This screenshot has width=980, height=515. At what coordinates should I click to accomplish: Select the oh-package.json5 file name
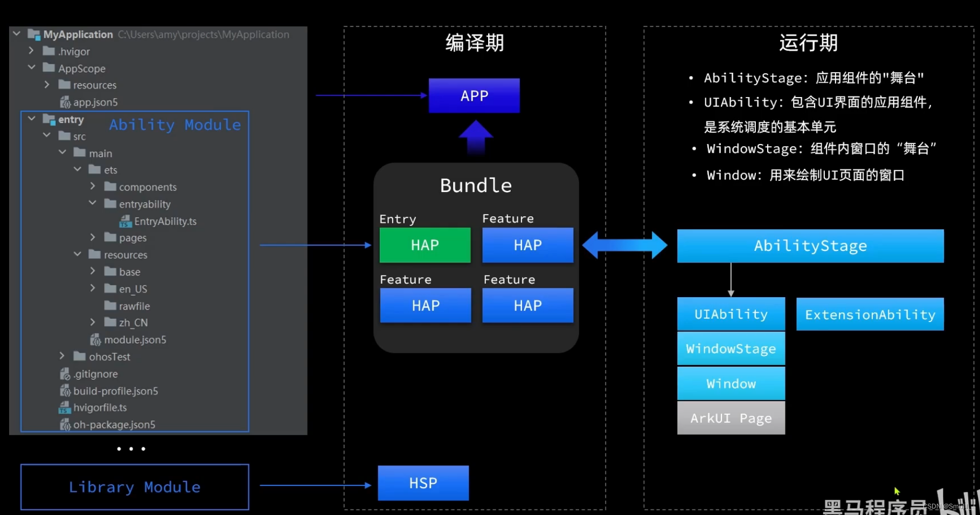pyautogui.click(x=114, y=425)
